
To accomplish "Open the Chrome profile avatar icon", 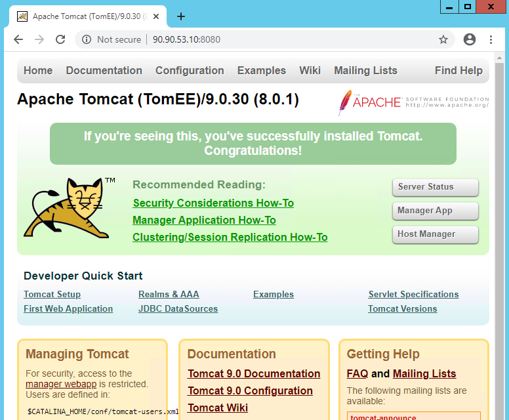I will pos(470,39).
